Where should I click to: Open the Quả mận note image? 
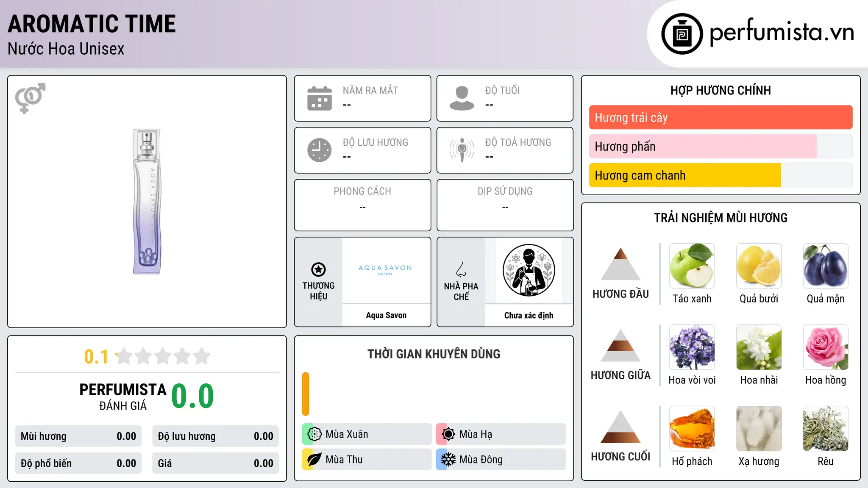826,266
